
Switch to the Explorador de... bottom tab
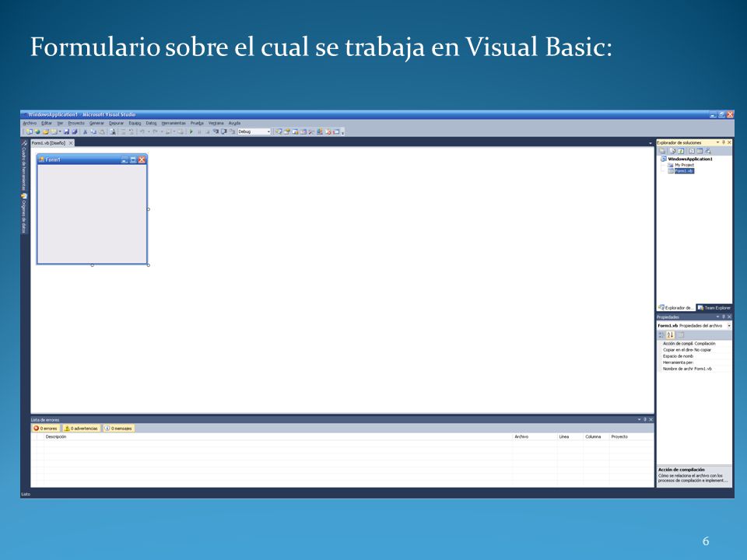676,308
